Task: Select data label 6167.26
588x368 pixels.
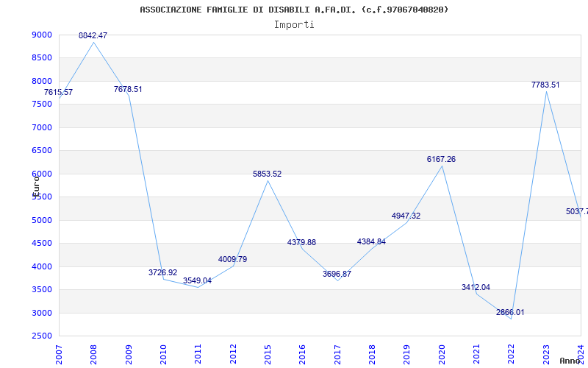Action: 441,159
